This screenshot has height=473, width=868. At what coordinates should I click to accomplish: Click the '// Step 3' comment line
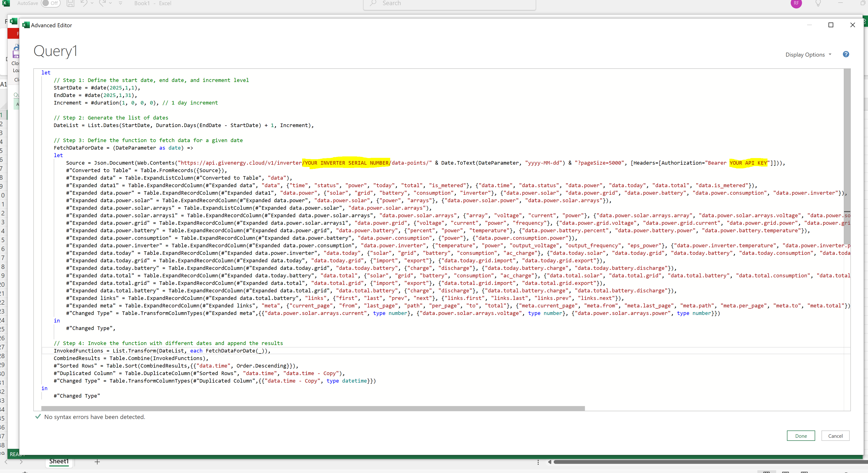148,140
